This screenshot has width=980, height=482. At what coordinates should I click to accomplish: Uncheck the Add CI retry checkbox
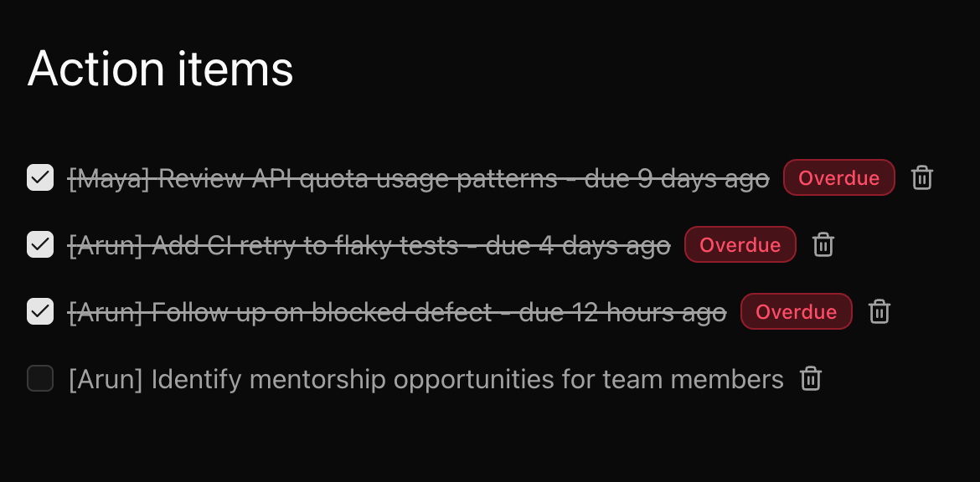(40, 244)
